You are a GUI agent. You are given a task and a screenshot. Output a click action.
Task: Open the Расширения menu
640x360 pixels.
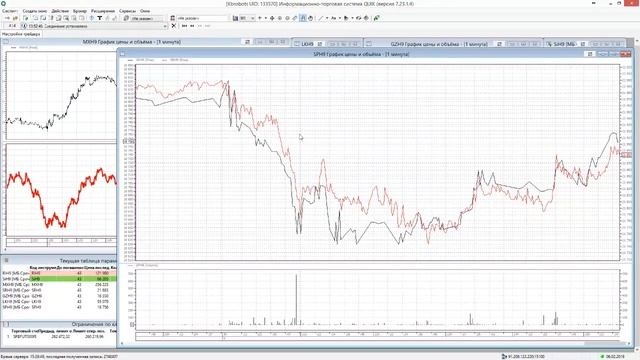tap(102, 11)
